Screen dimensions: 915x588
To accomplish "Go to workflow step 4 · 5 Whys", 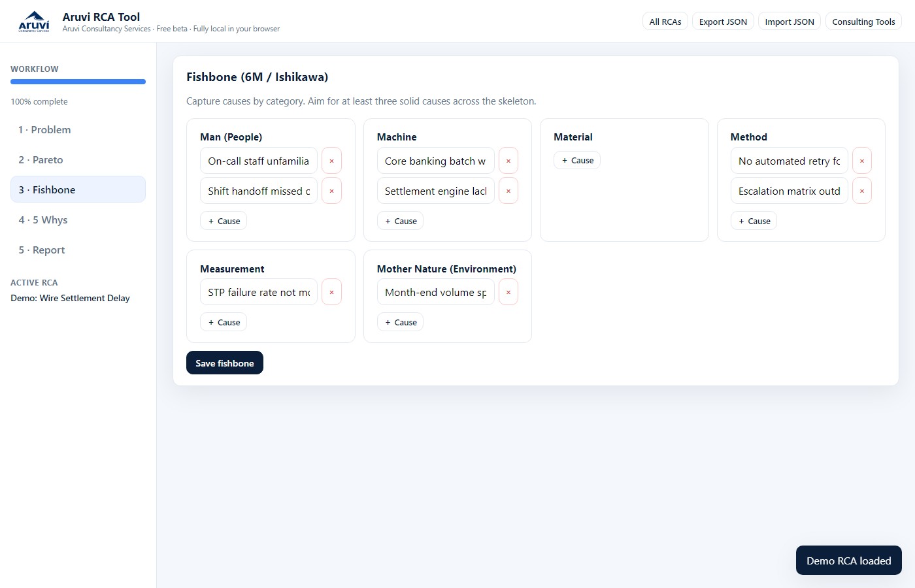I will tap(78, 220).
